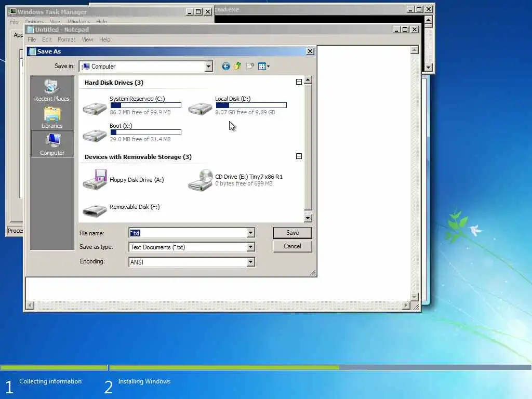Click the Save button
Image resolution: width=532 pixels, height=399 pixels.
point(292,233)
